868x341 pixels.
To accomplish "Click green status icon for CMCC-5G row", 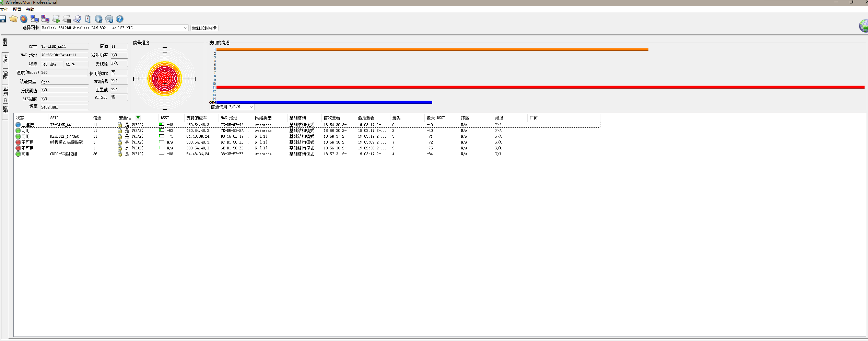I will [x=18, y=154].
